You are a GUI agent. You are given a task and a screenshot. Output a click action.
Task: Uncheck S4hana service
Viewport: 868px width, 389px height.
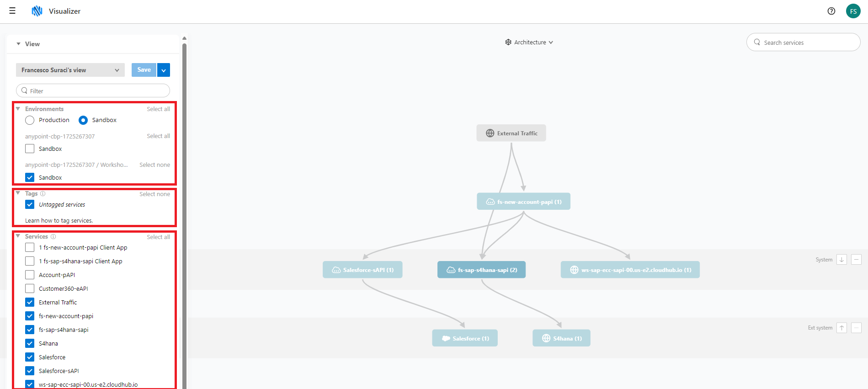tap(30, 343)
